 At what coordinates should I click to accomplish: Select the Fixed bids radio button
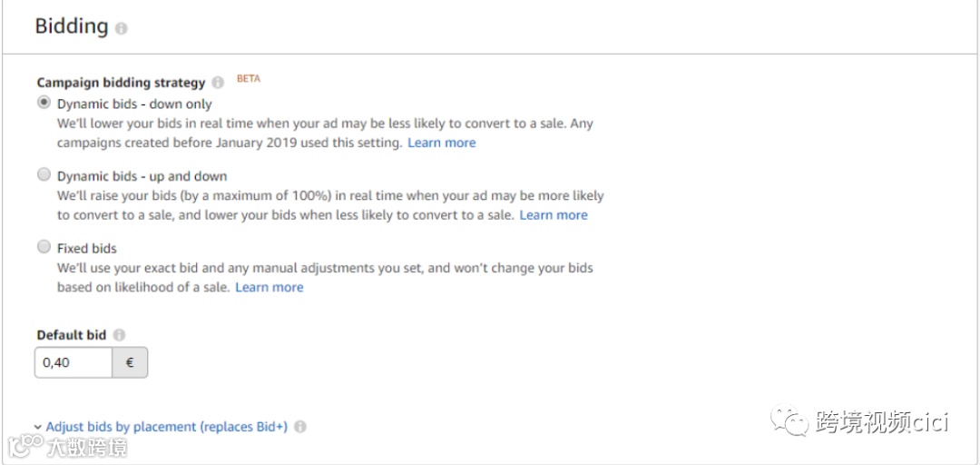44,247
